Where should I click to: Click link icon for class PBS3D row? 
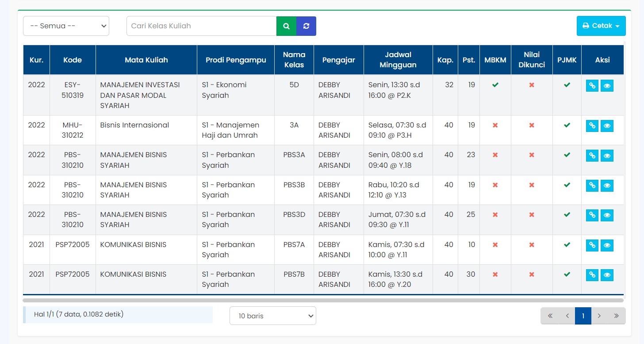pyautogui.click(x=592, y=215)
